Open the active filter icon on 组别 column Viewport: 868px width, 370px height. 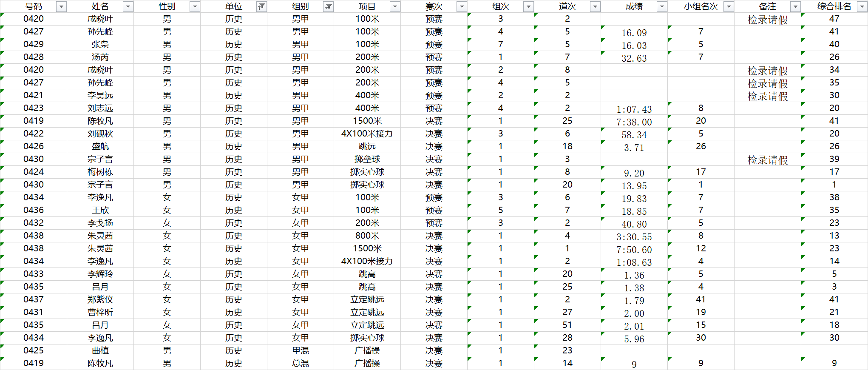(x=328, y=6)
